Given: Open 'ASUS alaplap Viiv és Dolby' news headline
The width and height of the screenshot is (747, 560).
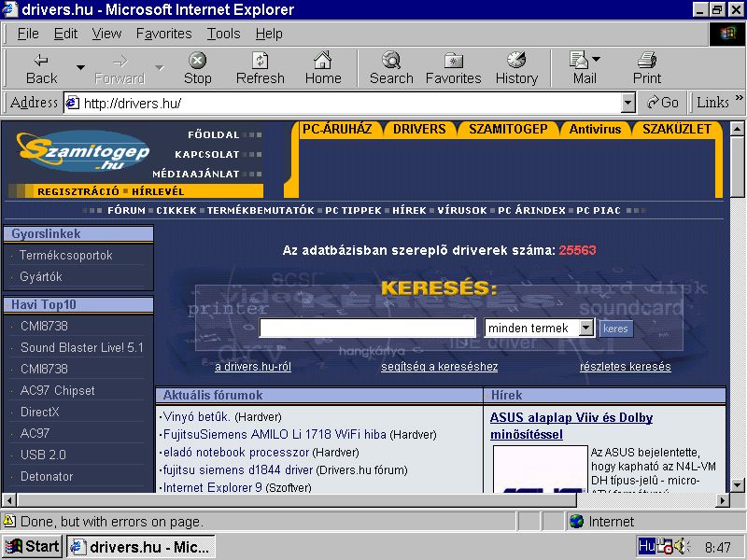Looking at the screenshot, I should click(x=571, y=427).
